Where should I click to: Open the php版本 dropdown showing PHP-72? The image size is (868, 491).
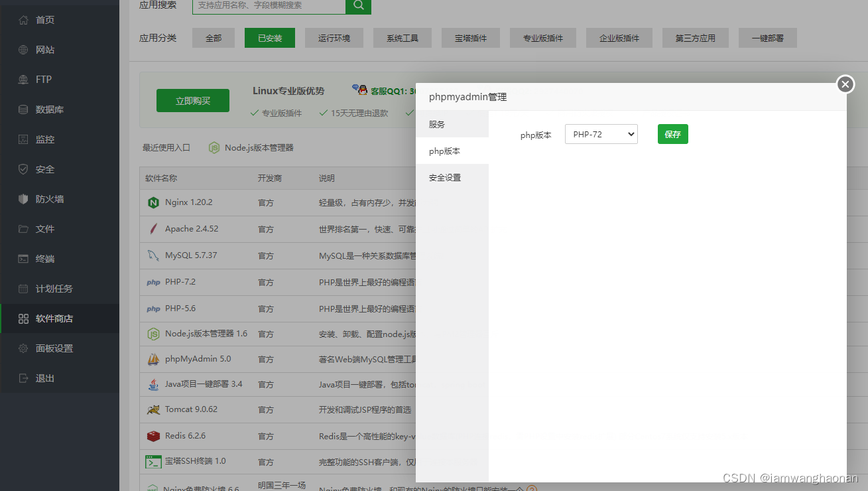pyautogui.click(x=601, y=134)
